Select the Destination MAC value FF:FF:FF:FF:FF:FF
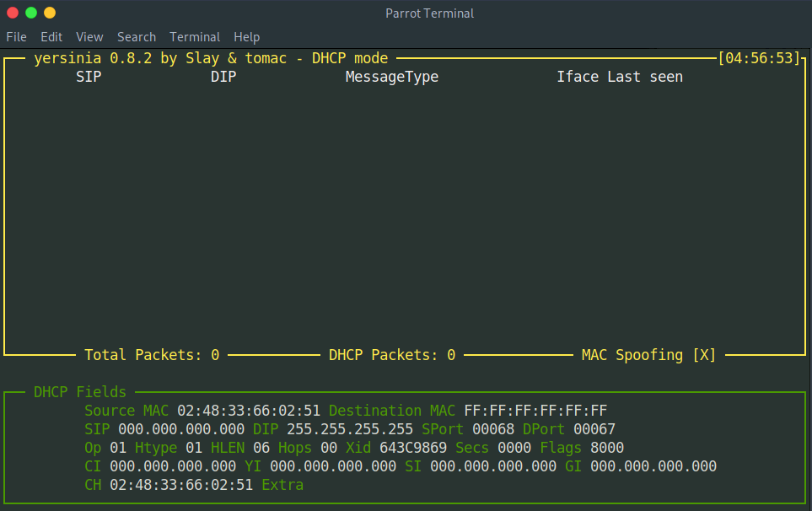This screenshot has height=511, width=812. pyautogui.click(x=535, y=411)
